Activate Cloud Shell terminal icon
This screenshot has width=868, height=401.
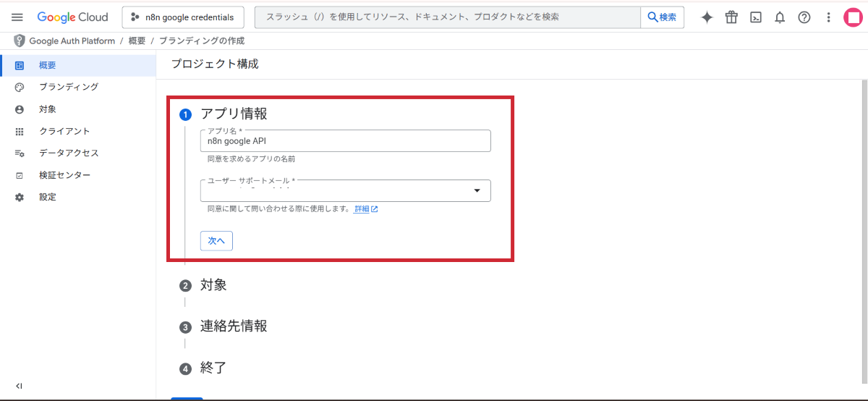(x=755, y=17)
